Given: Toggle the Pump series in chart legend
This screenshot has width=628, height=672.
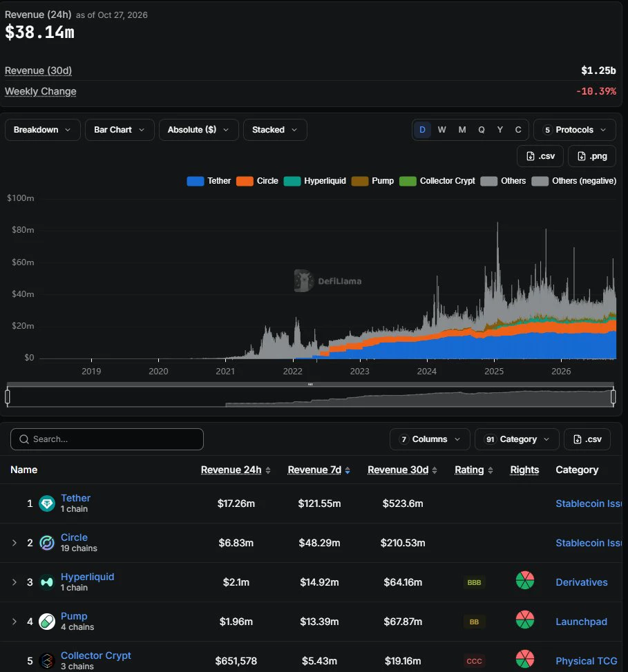Looking at the screenshot, I should pyautogui.click(x=372, y=181).
